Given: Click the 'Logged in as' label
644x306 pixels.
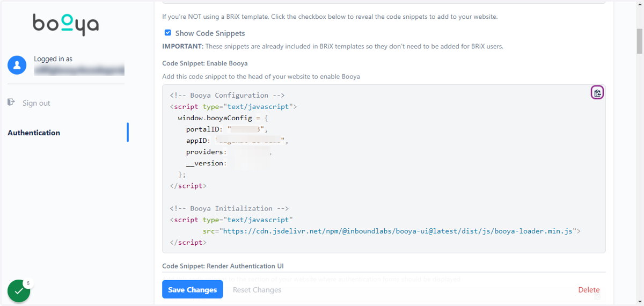Looking at the screenshot, I should pyautogui.click(x=53, y=59).
